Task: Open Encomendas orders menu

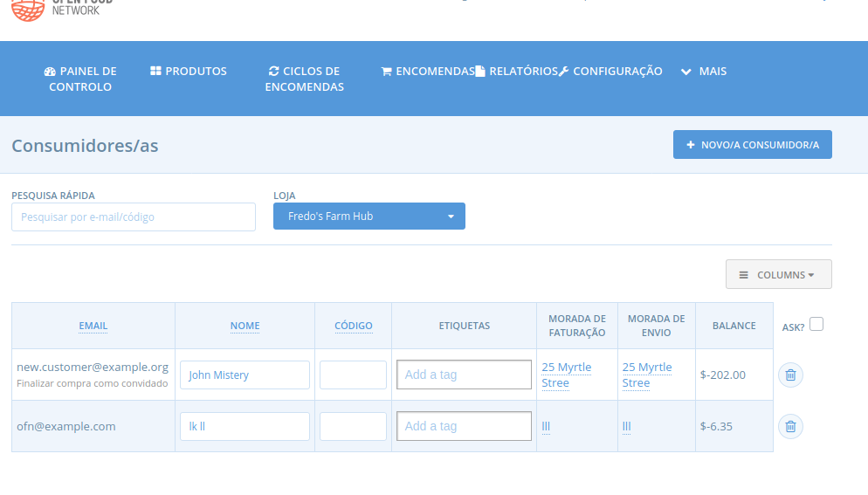Action: tap(427, 71)
